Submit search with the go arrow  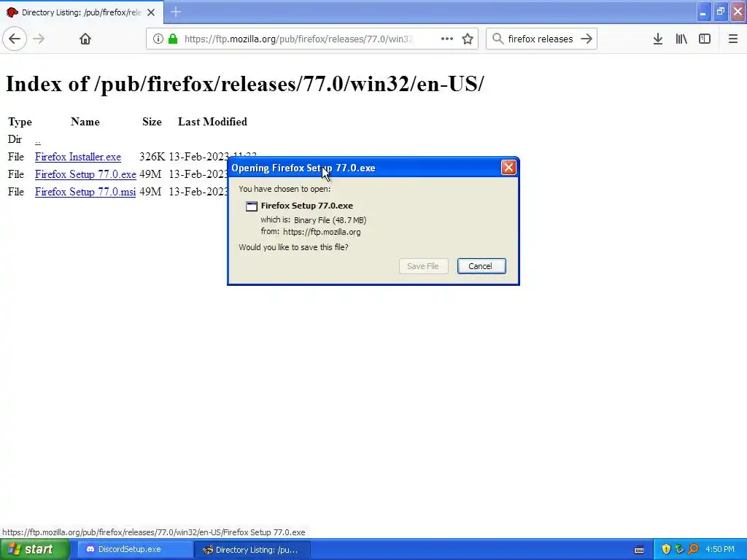587,39
